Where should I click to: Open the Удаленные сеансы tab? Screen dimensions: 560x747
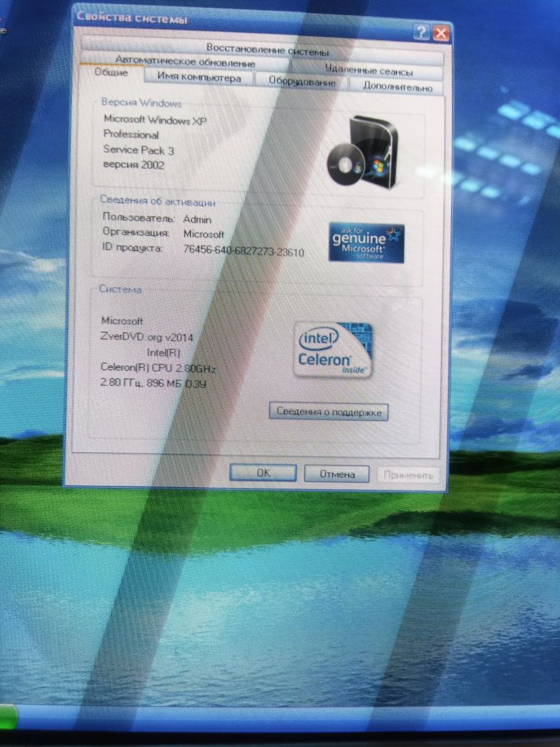[368, 71]
